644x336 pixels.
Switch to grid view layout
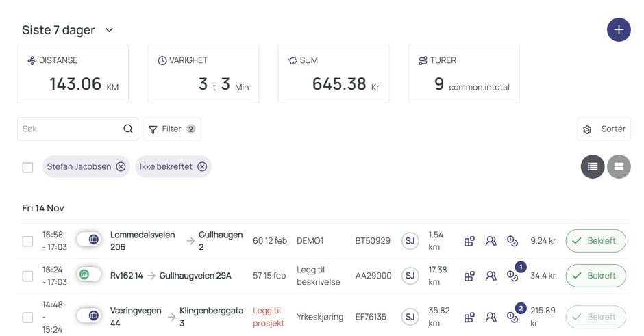tap(619, 166)
